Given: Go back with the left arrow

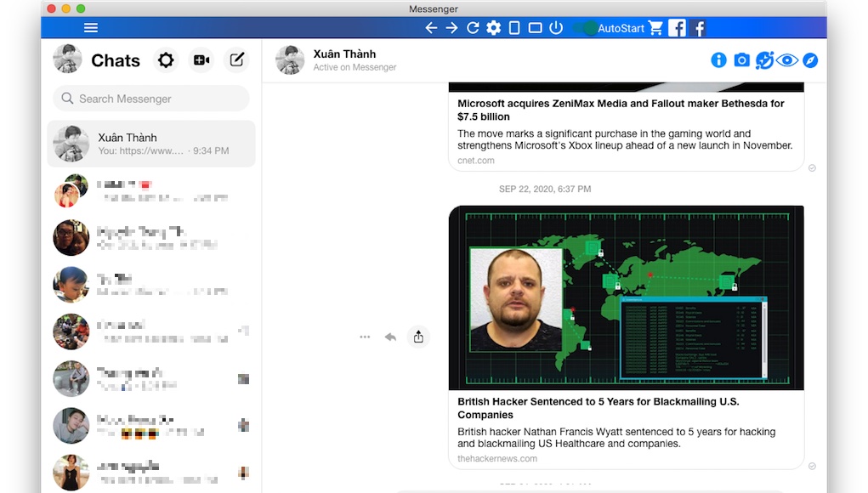Looking at the screenshot, I should click(x=431, y=28).
